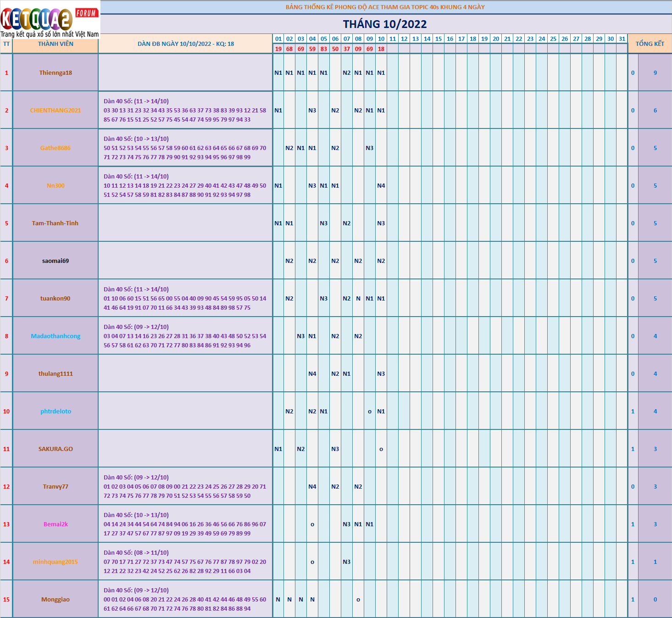Select the TỔNG KẾT column header
Viewport: 672px width, 618px height.
point(650,44)
